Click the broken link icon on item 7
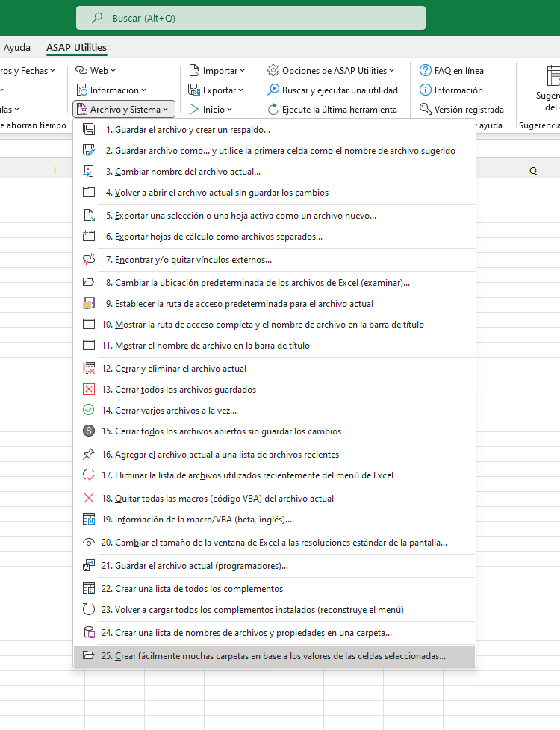The width and height of the screenshot is (560, 730). pyautogui.click(x=89, y=259)
